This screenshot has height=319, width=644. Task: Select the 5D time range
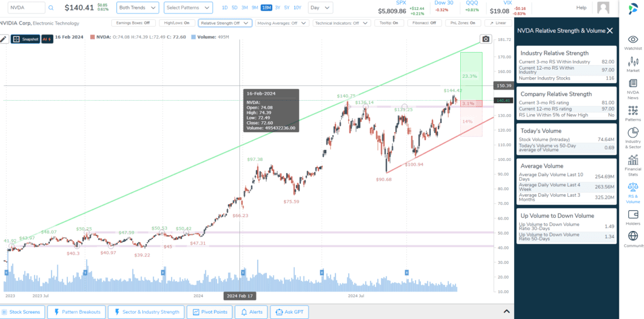[x=235, y=8]
